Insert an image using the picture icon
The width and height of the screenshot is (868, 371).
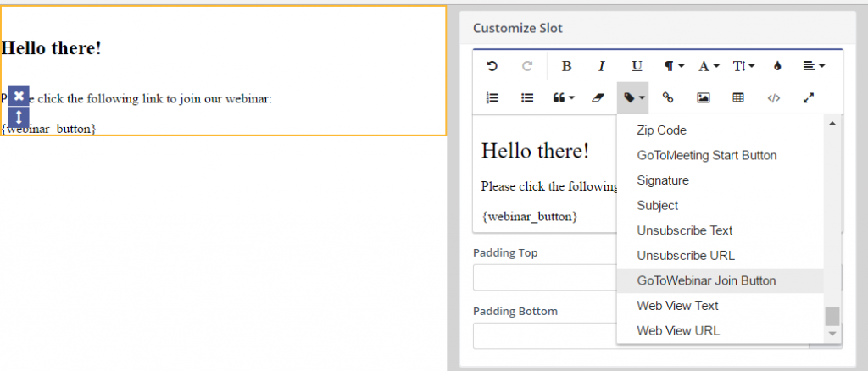[703, 98]
